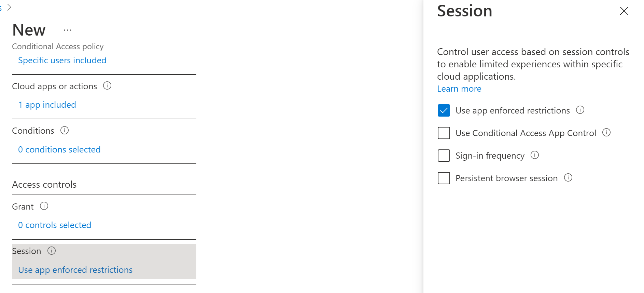
Task: Show info for Persistent browser session
Action: tap(568, 177)
